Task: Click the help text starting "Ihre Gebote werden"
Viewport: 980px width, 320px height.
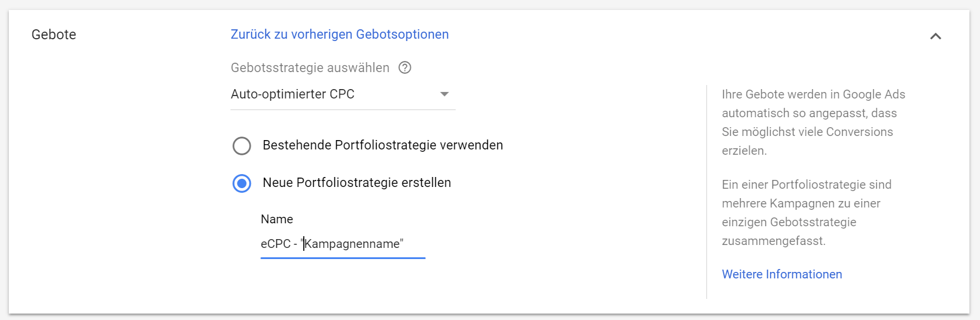Action: [x=813, y=122]
